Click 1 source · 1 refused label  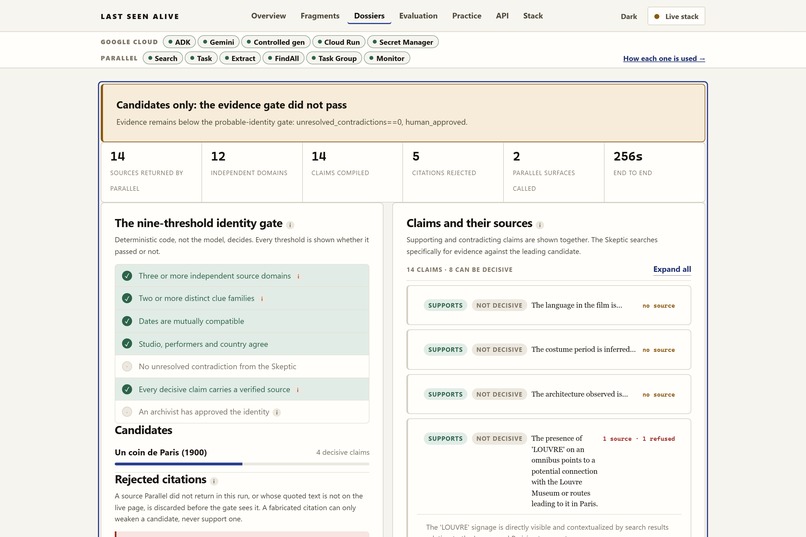[638, 439]
